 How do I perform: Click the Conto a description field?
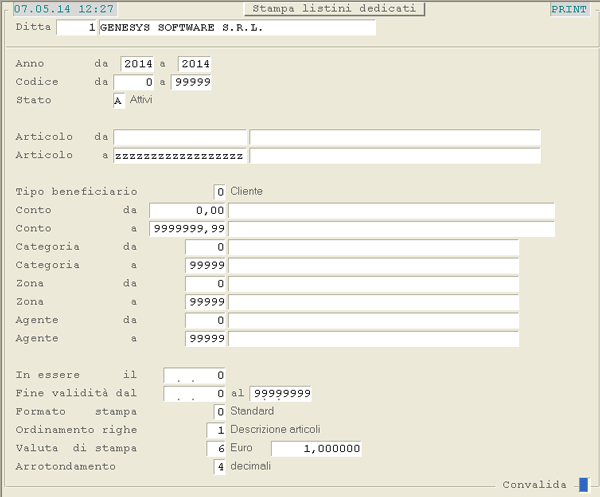tap(391, 228)
